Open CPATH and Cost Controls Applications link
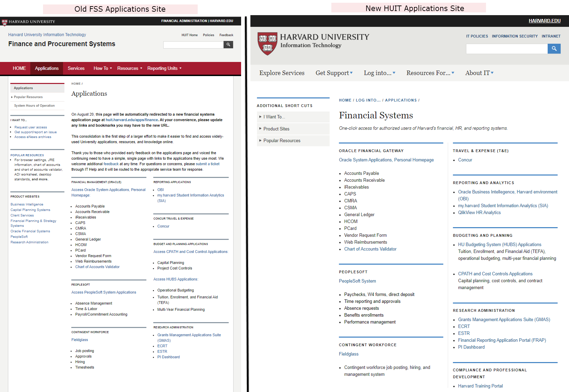 (495, 274)
